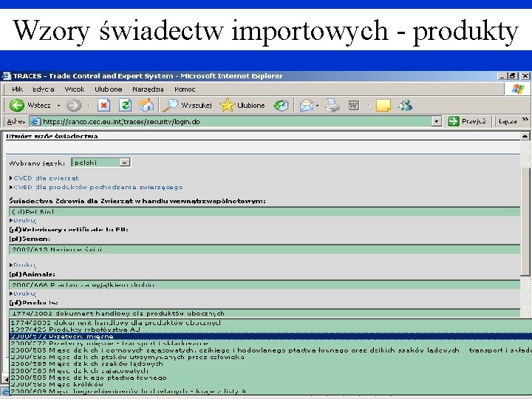Viewport: 532px width, 399px height.
Task: Print the page with printer icon
Action: point(332,106)
